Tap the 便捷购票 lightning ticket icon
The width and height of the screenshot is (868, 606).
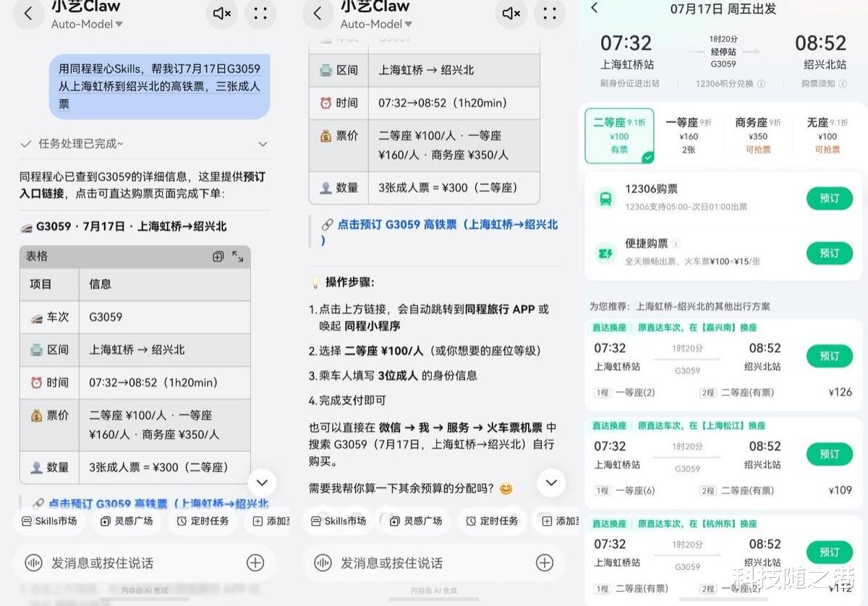(605, 253)
